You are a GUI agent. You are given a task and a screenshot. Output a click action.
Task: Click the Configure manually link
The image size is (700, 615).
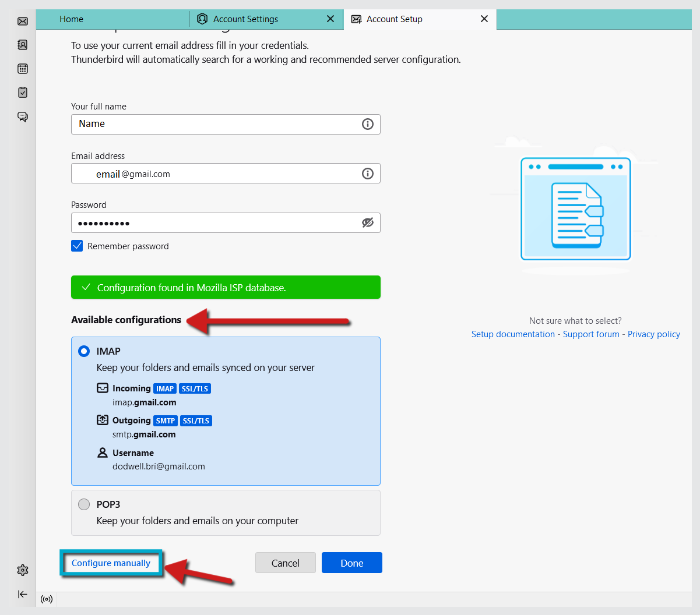pos(111,563)
